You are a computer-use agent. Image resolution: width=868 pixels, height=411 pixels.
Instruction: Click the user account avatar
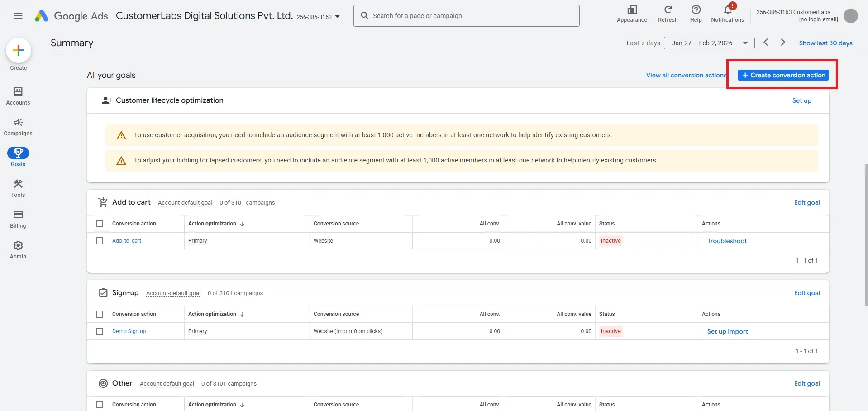851,16
